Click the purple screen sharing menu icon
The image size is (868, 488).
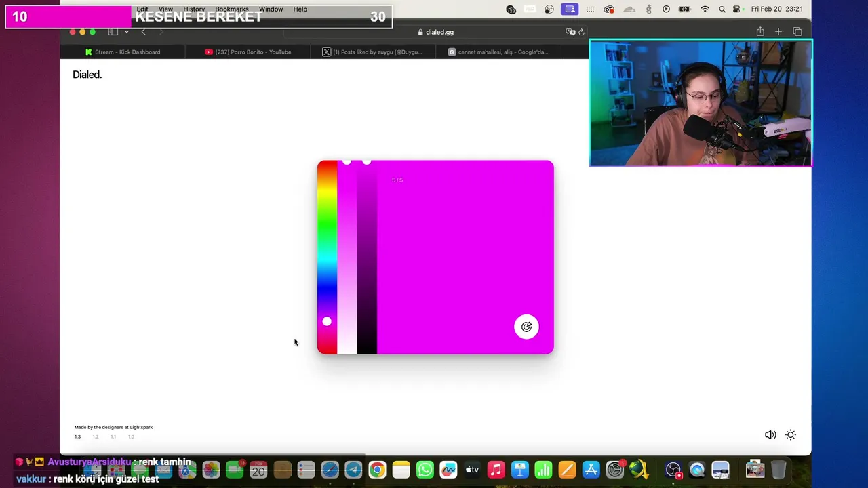570,9
